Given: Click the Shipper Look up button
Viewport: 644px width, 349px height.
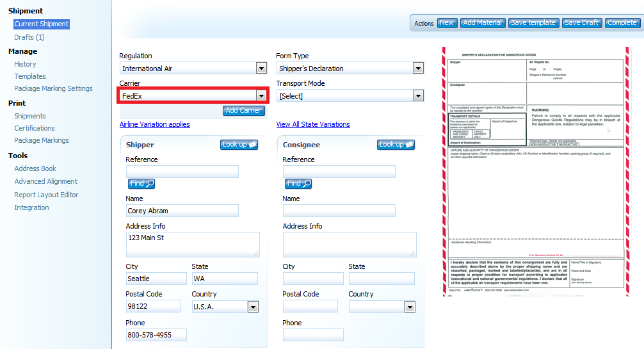Looking at the screenshot, I should 239,145.
